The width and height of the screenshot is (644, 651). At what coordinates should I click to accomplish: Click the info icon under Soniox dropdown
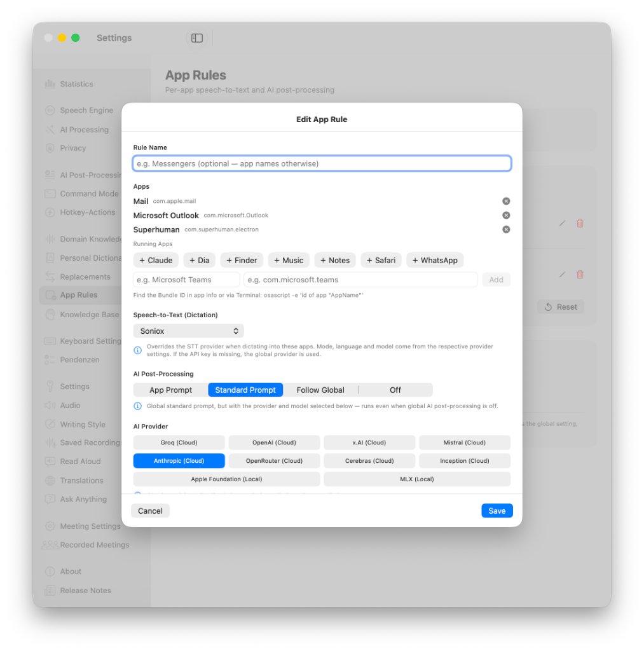tap(137, 350)
